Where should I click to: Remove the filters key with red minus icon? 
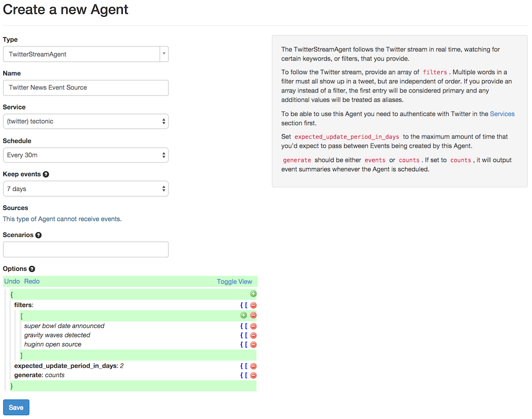[x=253, y=305]
